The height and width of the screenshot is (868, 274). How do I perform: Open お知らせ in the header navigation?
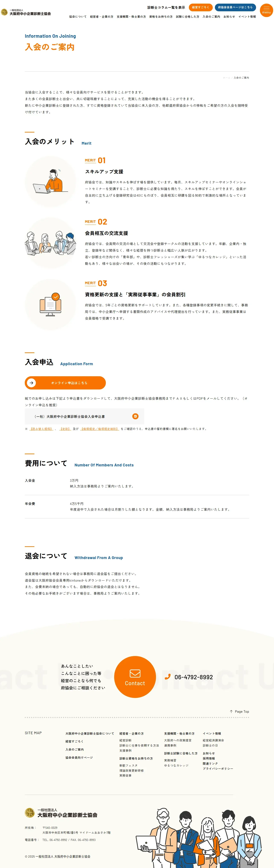click(x=229, y=16)
